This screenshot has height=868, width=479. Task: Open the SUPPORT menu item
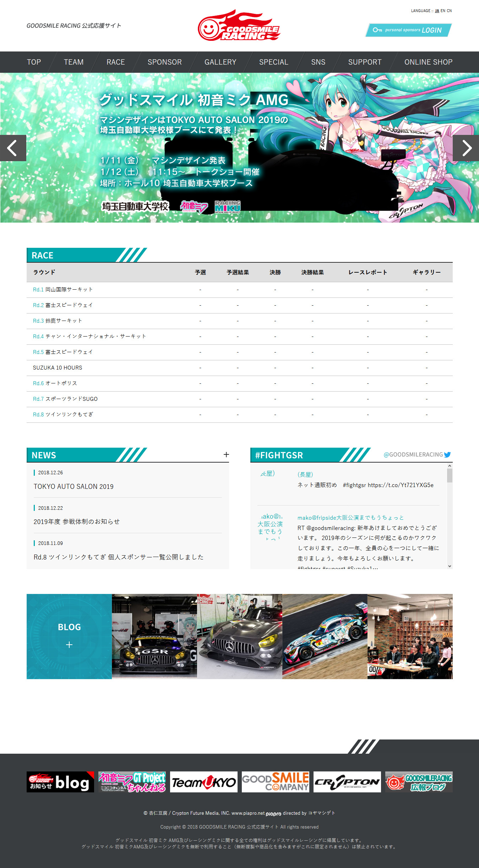[365, 62]
